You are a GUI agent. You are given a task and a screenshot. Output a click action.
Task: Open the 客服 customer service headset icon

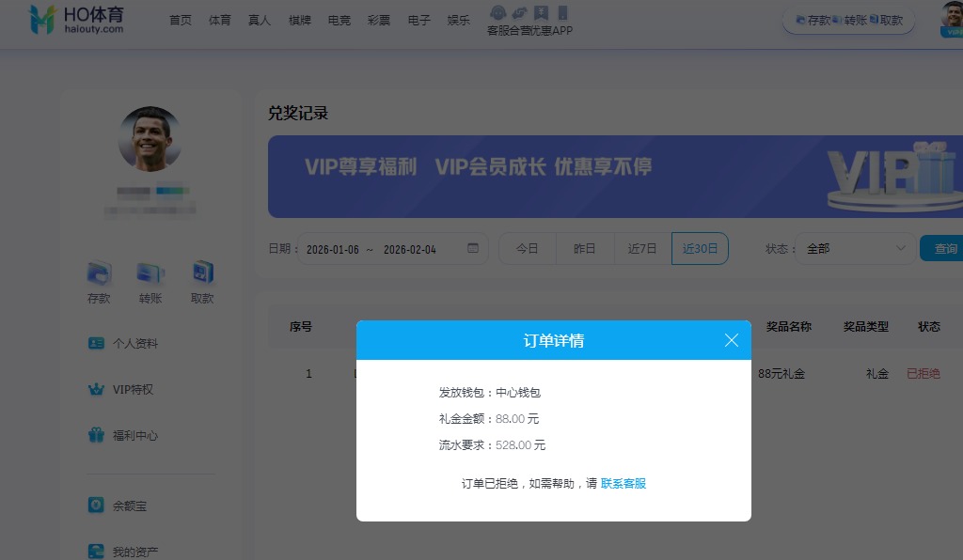coord(497,12)
